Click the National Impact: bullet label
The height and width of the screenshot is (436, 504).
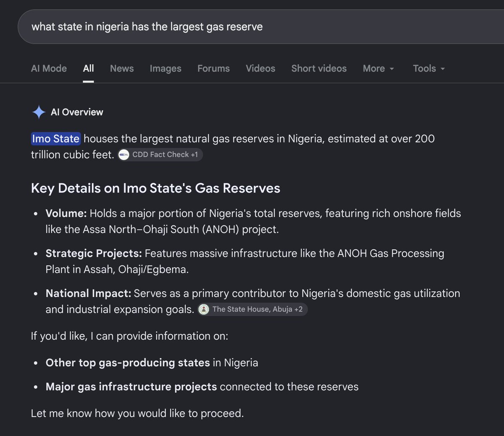tap(89, 293)
